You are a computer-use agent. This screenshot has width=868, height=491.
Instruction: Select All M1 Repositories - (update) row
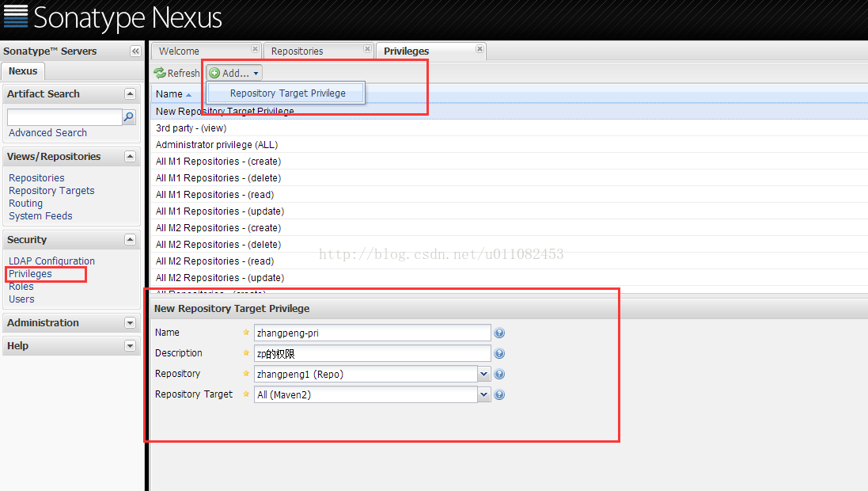click(x=509, y=211)
